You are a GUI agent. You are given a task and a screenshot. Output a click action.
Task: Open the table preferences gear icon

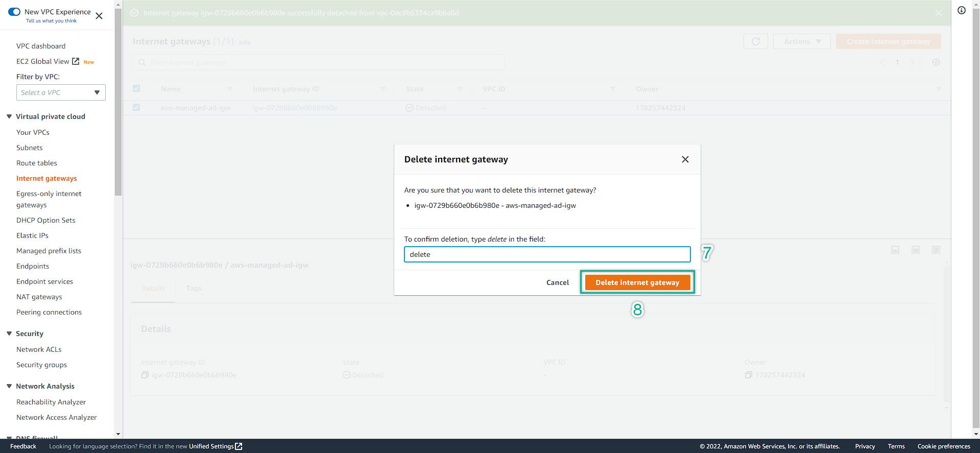point(936,62)
